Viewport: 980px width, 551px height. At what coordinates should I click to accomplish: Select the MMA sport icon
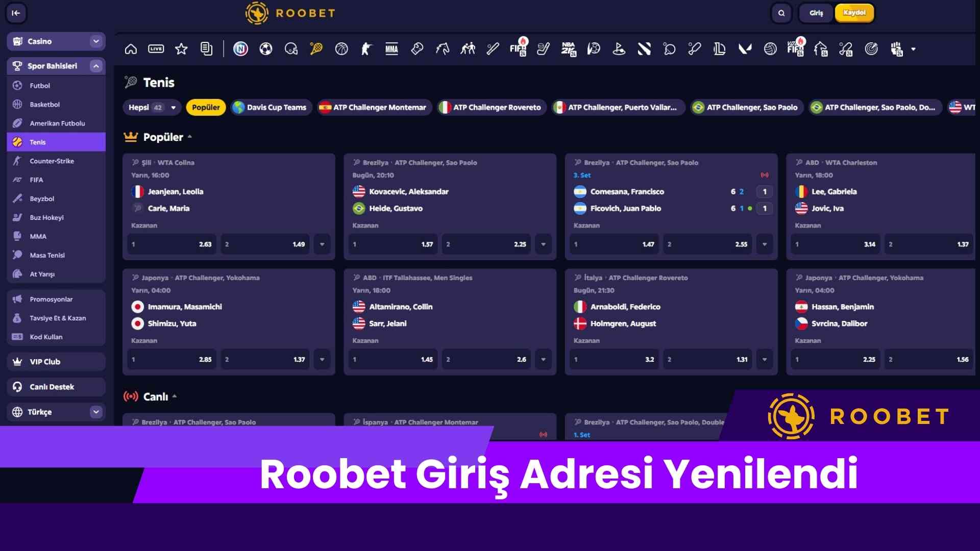click(391, 49)
